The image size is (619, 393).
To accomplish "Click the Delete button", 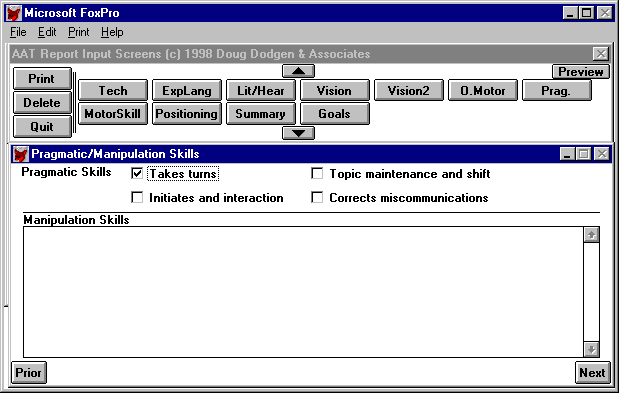I will (42, 103).
